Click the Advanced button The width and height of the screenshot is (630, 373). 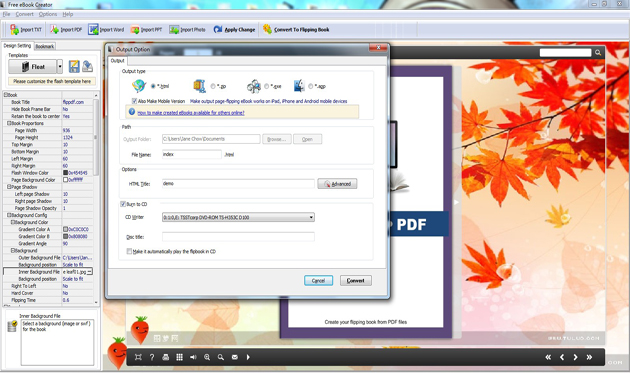(337, 184)
